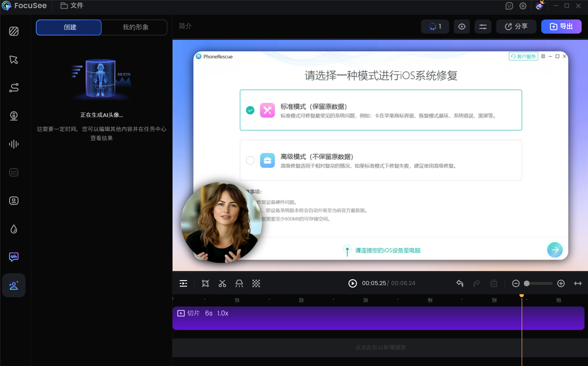Choose the mosaic blur tool
This screenshot has width=588, height=366.
click(256, 283)
